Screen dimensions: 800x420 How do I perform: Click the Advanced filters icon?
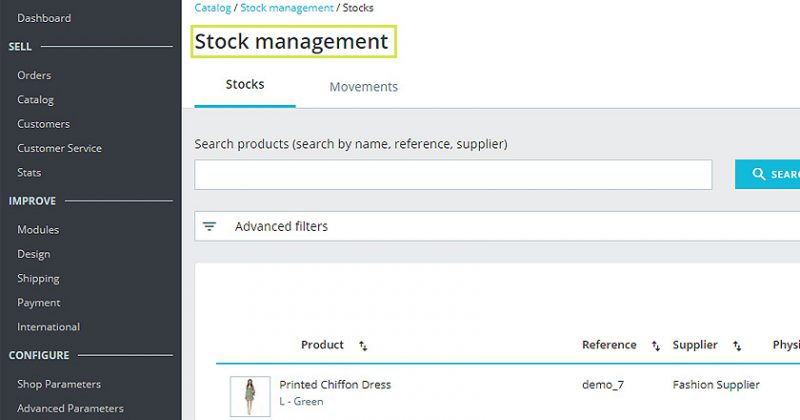coord(209,226)
